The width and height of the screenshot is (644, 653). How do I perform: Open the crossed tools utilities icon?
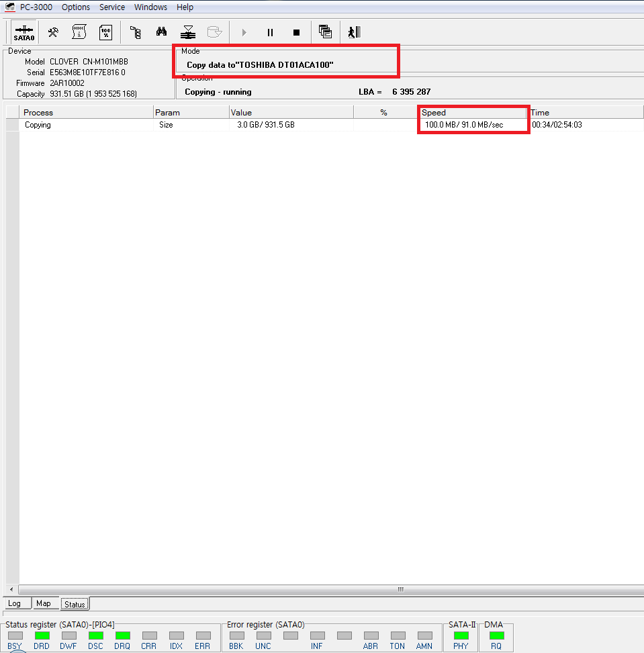click(x=53, y=32)
